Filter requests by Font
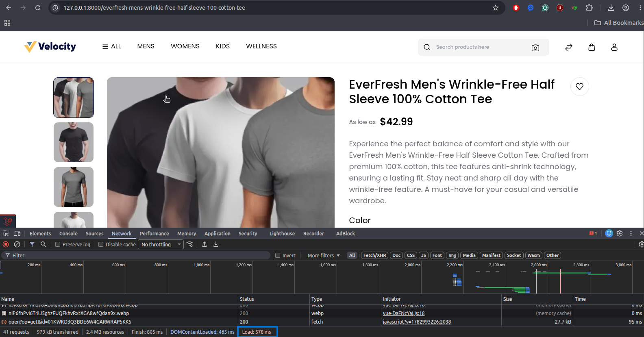The height and width of the screenshot is (337, 644). 437,255
